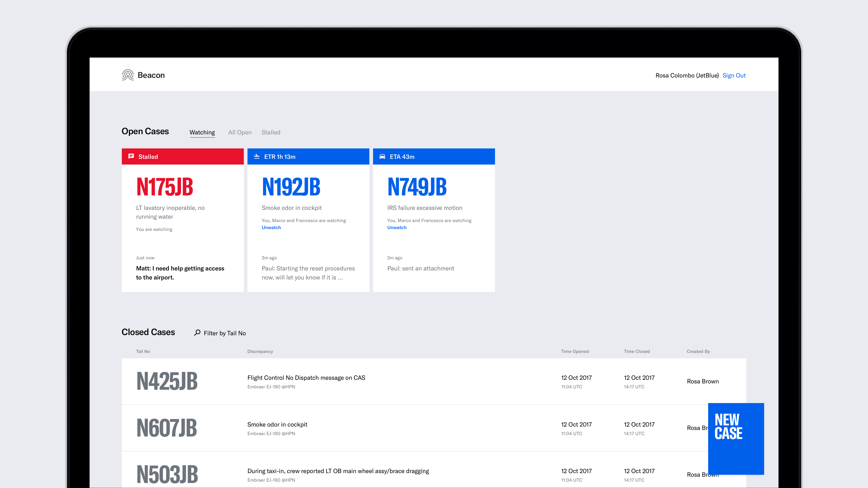Click the ETR airplane landing icon
This screenshot has height=488, width=868.
tap(257, 156)
